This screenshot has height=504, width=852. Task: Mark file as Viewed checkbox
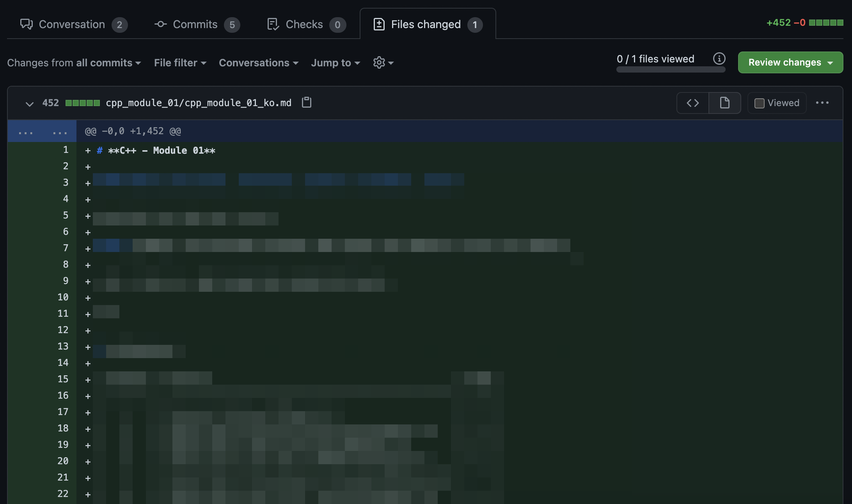click(759, 103)
